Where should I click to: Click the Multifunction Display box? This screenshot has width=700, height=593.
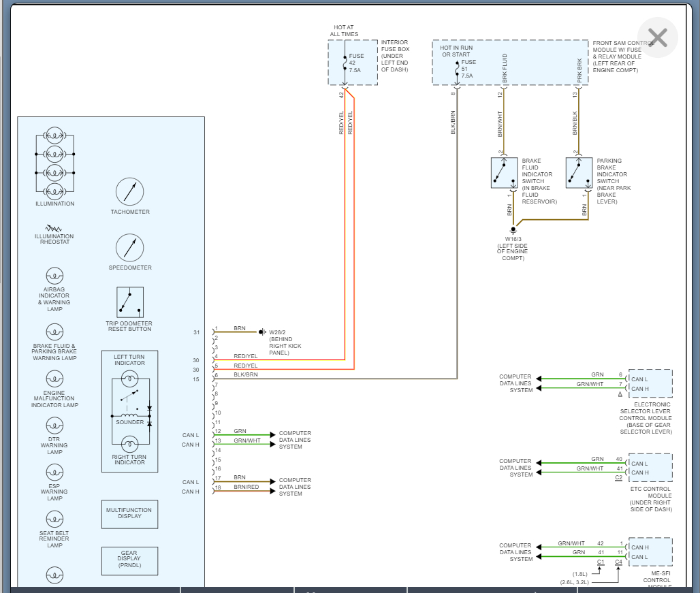pyautogui.click(x=130, y=514)
